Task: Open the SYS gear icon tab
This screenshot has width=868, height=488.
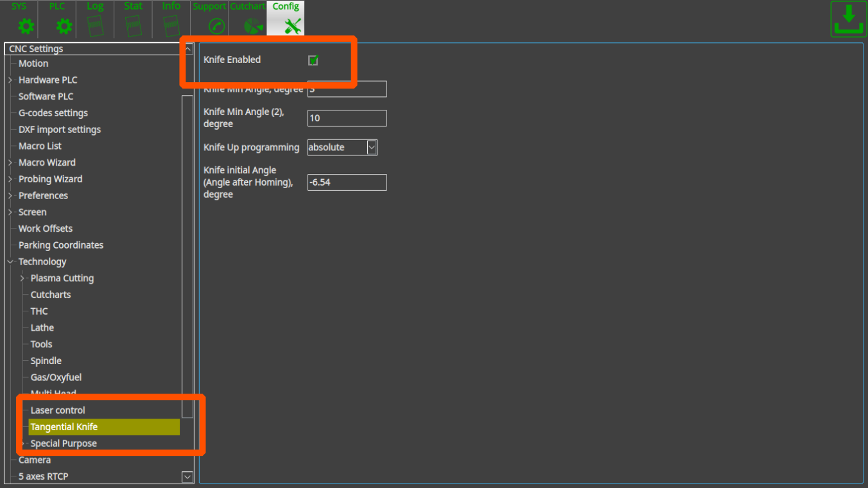Action: tap(19, 19)
